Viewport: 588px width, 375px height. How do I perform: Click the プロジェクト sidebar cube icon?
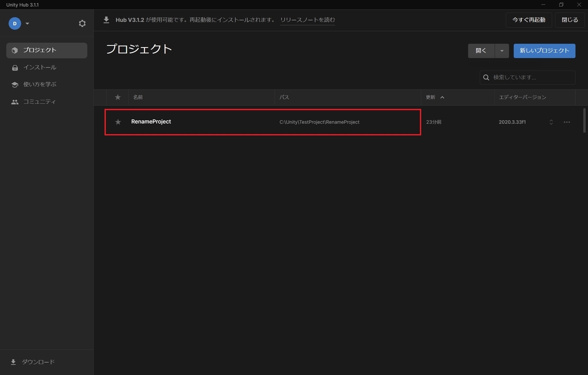pyautogui.click(x=15, y=50)
